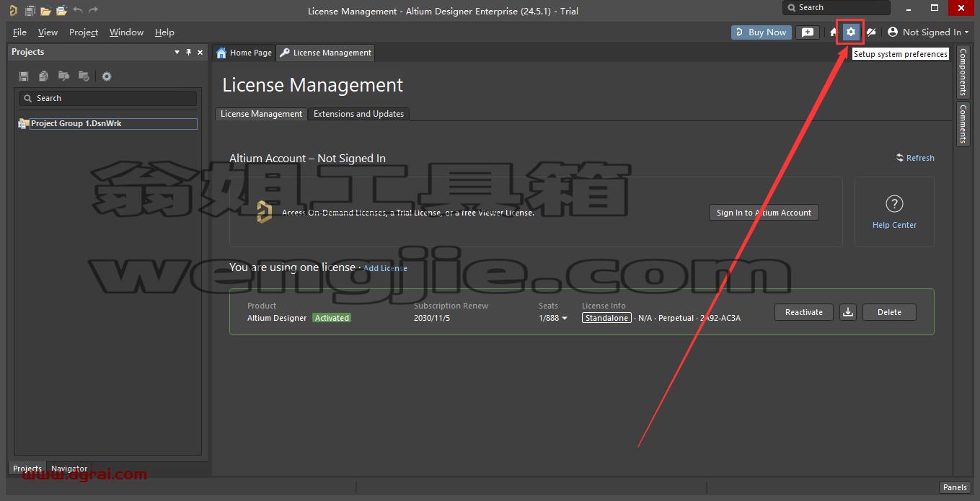Click Save All Documents icon in title bar
Image resolution: width=980 pixels, height=501 pixels.
click(30, 11)
